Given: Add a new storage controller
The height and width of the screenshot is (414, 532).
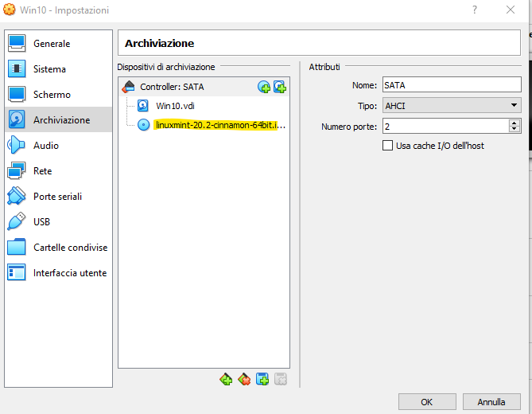Looking at the screenshot, I should pyautogui.click(x=226, y=379).
